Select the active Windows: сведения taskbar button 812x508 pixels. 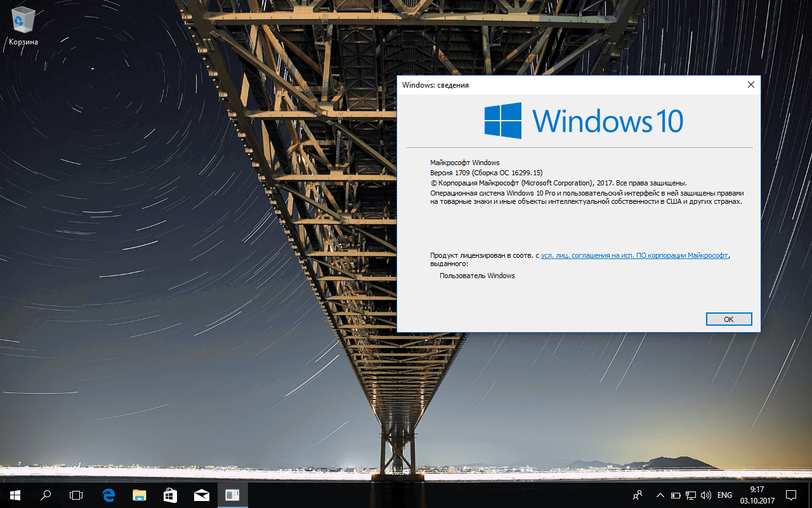tap(232, 495)
